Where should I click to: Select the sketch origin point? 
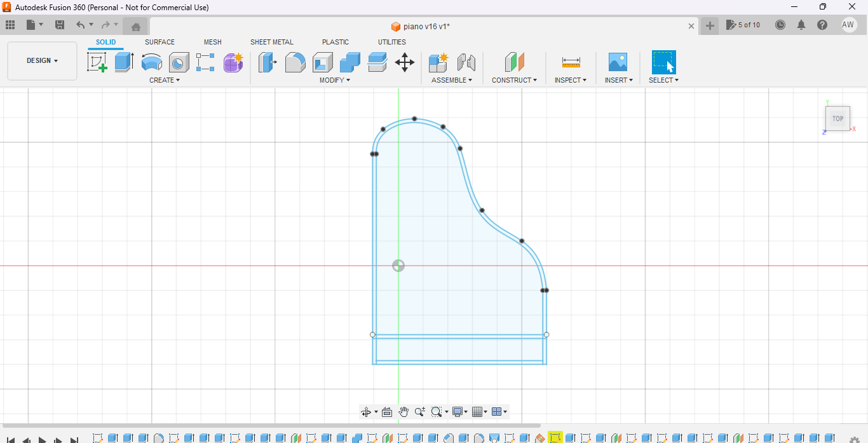[x=398, y=266]
